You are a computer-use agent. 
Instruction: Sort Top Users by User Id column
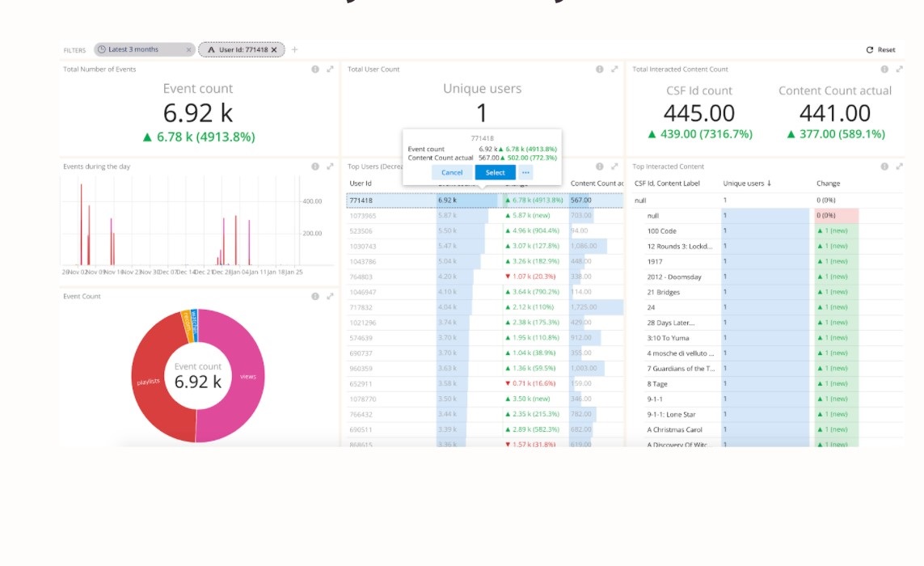361,184
